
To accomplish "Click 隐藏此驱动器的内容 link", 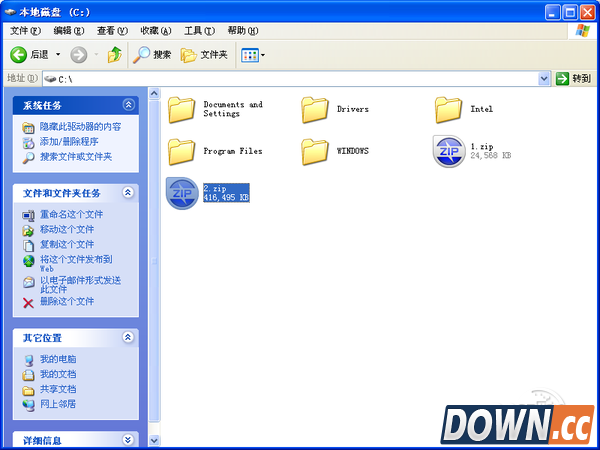I will click(80, 127).
